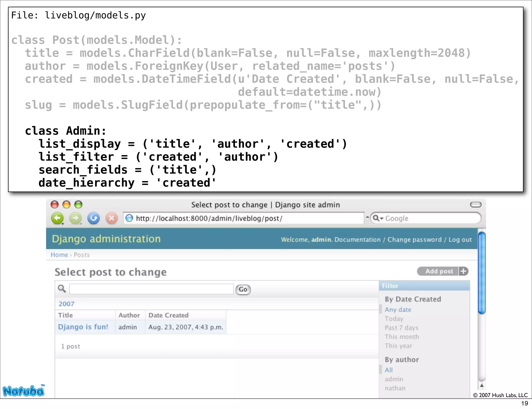Click the admin post search input

[151, 289]
